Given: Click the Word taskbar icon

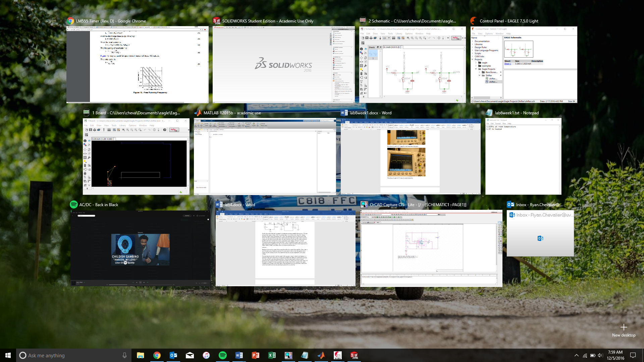Looking at the screenshot, I should [x=239, y=355].
